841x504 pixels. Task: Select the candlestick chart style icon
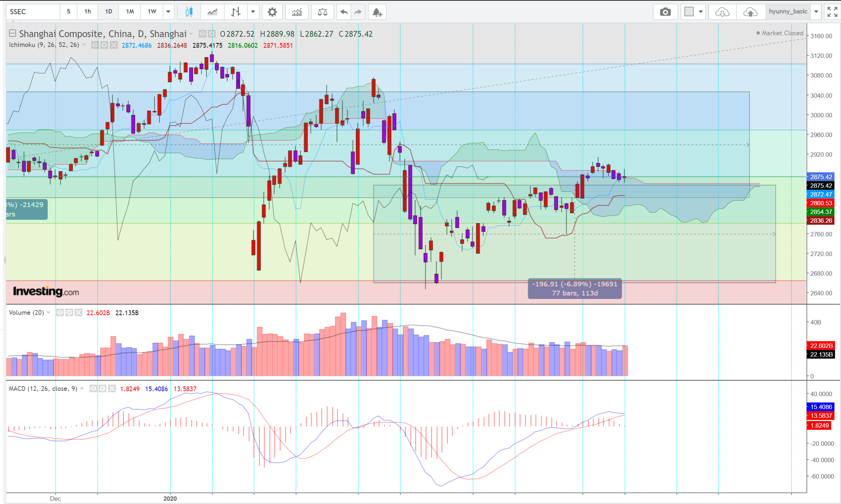[189, 12]
